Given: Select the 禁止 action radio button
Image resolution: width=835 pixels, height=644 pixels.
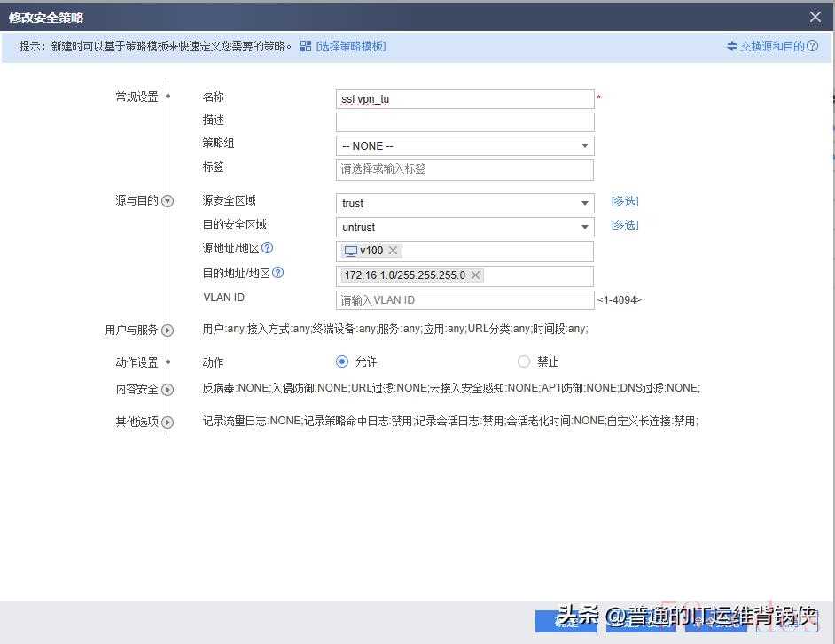Looking at the screenshot, I should pyautogui.click(x=524, y=361).
